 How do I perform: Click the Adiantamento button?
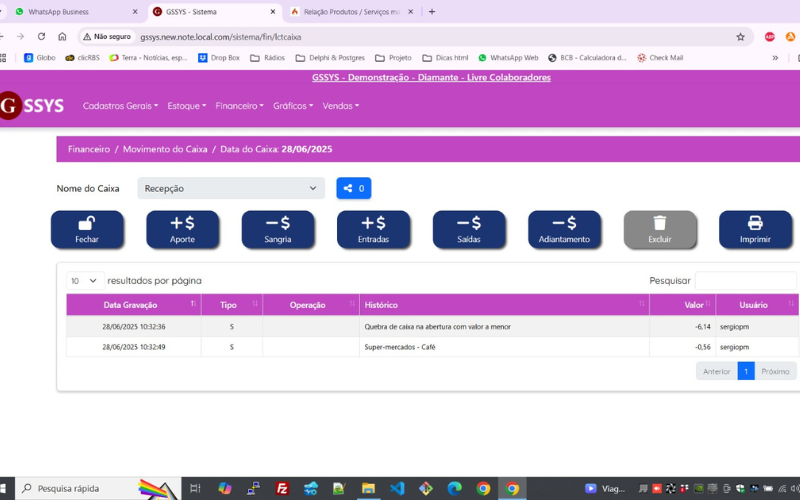[x=564, y=229]
